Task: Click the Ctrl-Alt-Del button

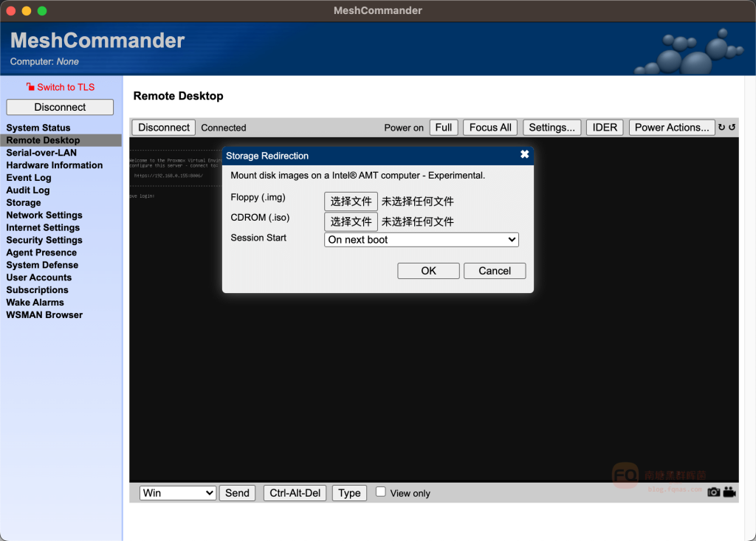Action: click(x=295, y=493)
